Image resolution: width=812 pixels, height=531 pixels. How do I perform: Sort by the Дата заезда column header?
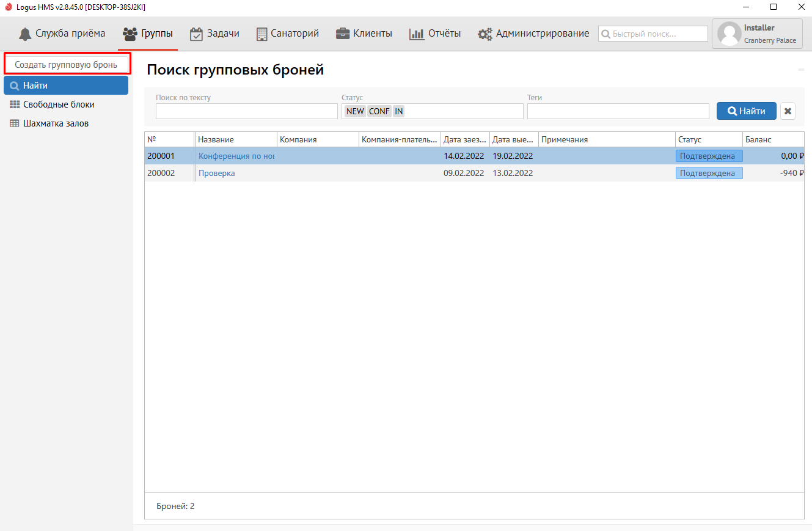click(x=465, y=139)
